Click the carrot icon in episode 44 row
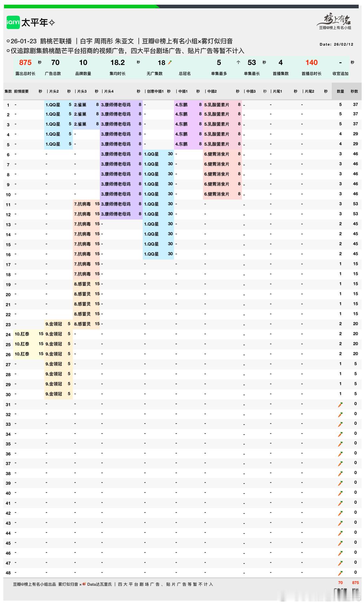 pos(340,533)
